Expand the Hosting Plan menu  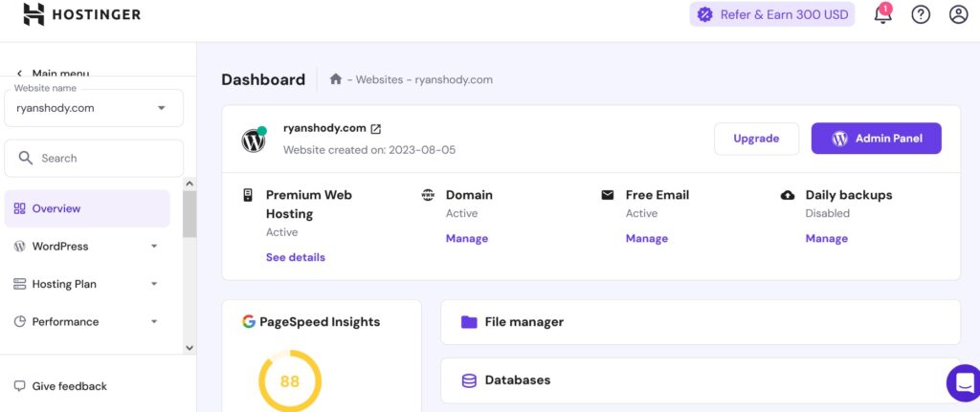tap(87, 284)
